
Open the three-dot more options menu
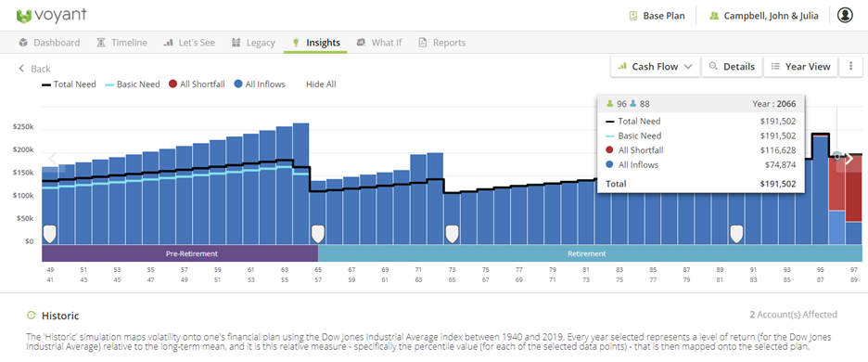[x=850, y=67]
